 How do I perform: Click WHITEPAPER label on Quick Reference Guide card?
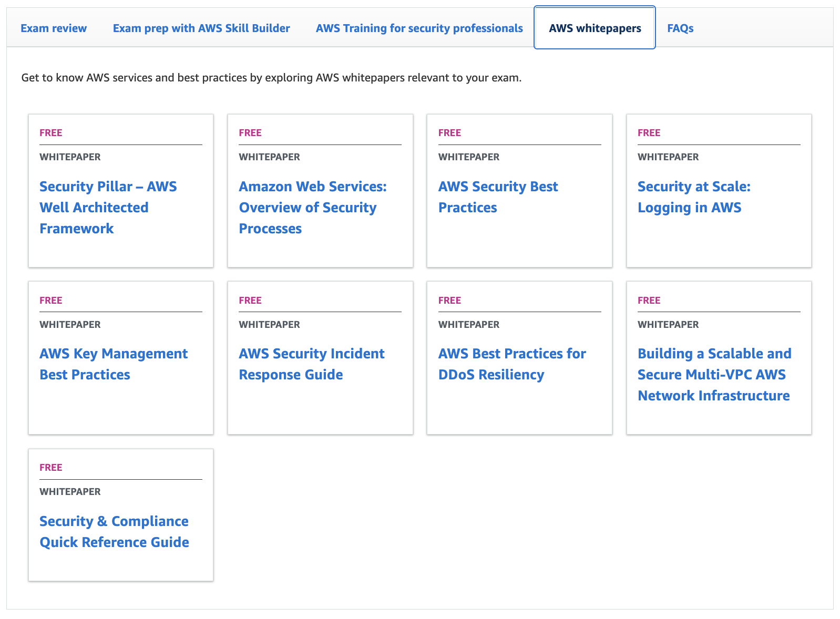click(70, 492)
